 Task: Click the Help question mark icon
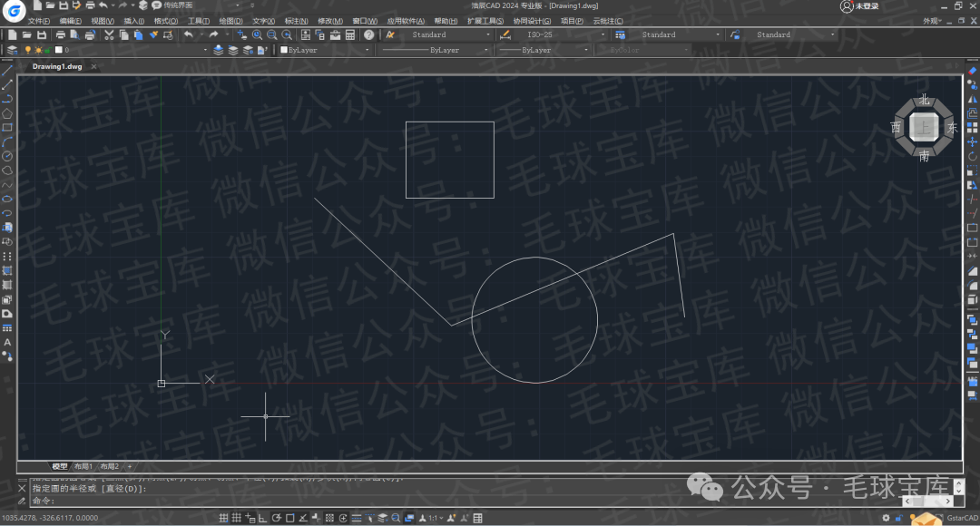pyautogui.click(x=368, y=35)
